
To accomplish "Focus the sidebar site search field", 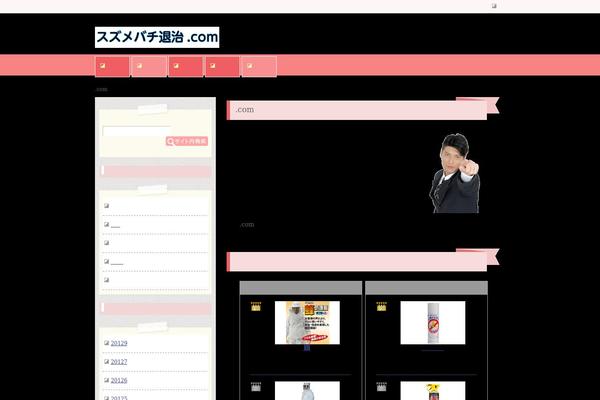I will [x=136, y=131].
